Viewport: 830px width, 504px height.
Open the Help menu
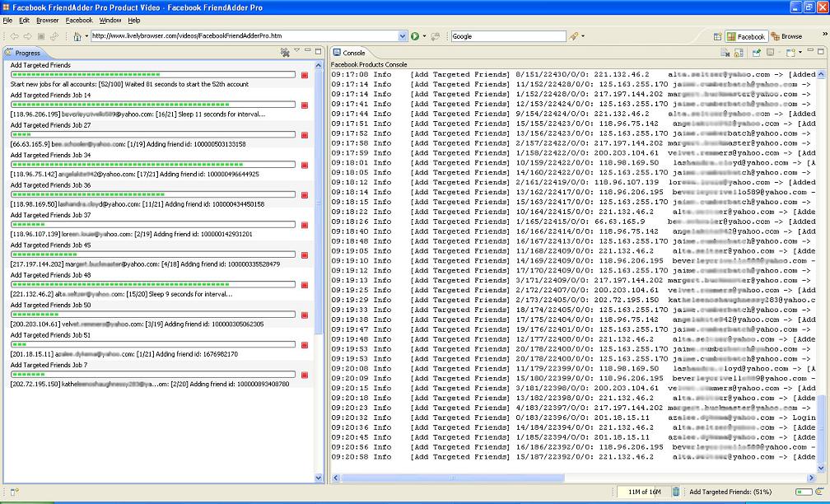tap(134, 21)
